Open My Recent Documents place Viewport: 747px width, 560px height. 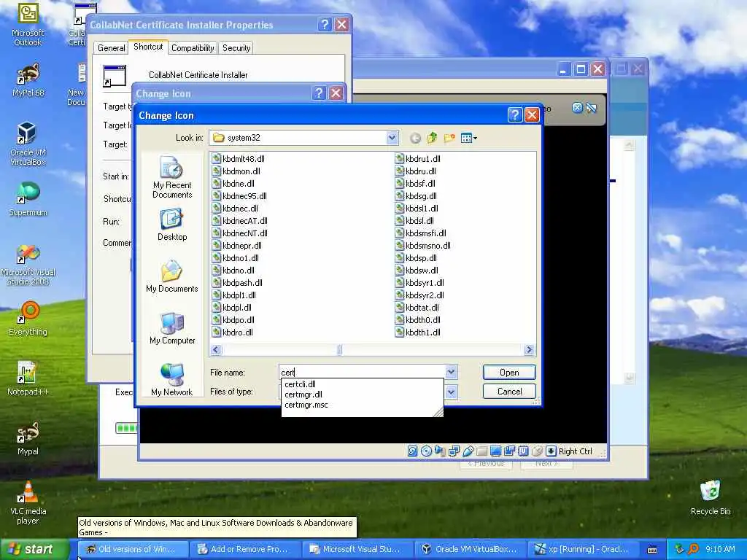172,178
